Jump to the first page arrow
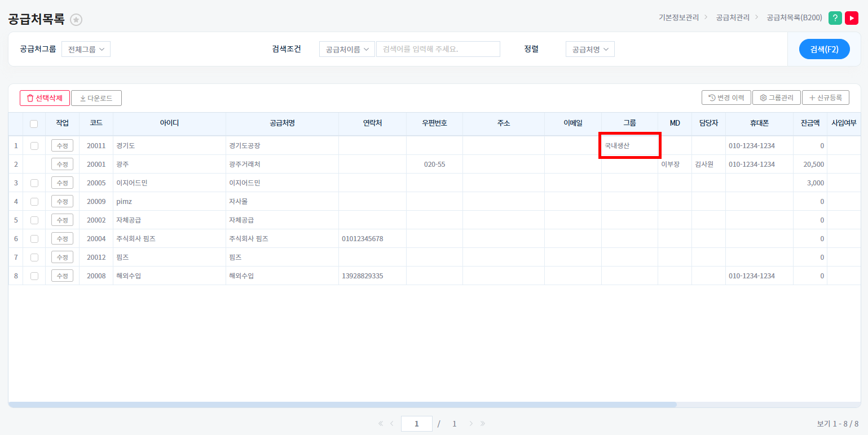Image resolution: width=868 pixels, height=435 pixels. click(x=380, y=424)
